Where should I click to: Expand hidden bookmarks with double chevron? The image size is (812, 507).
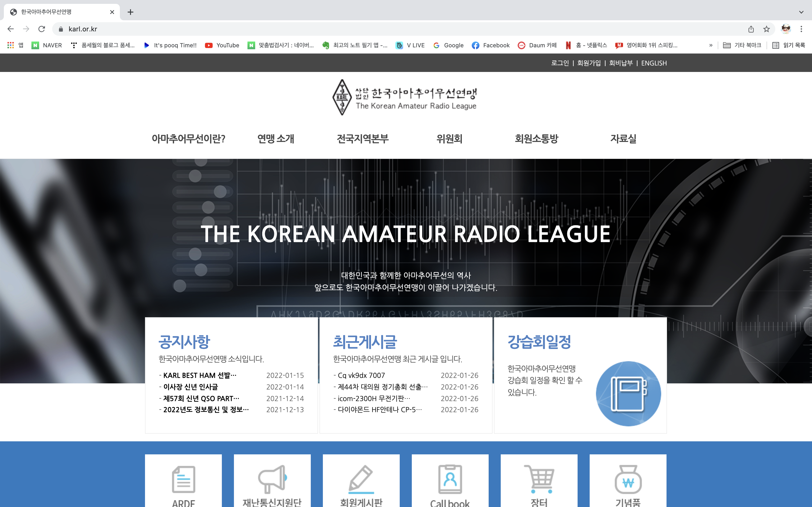tap(711, 45)
